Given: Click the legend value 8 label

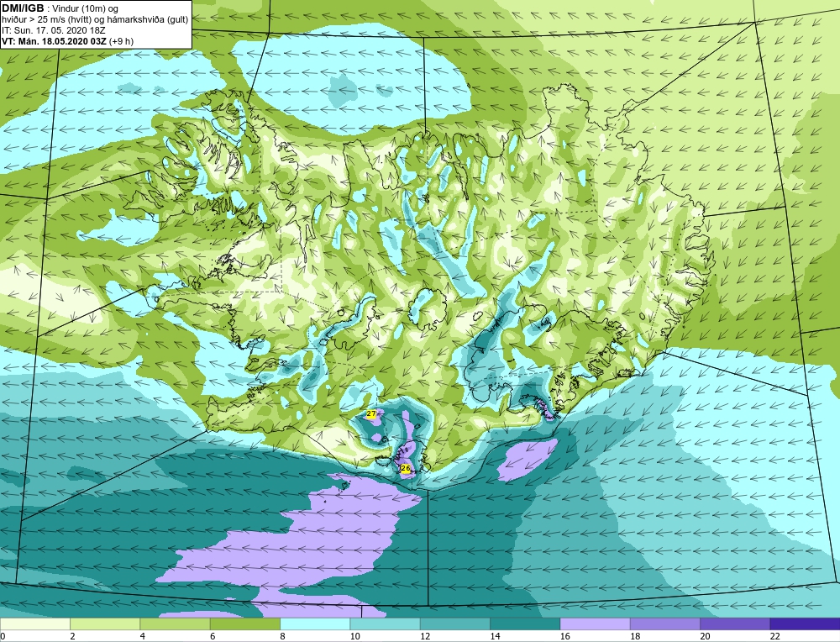Looking at the screenshot, I should click(283, 636).
